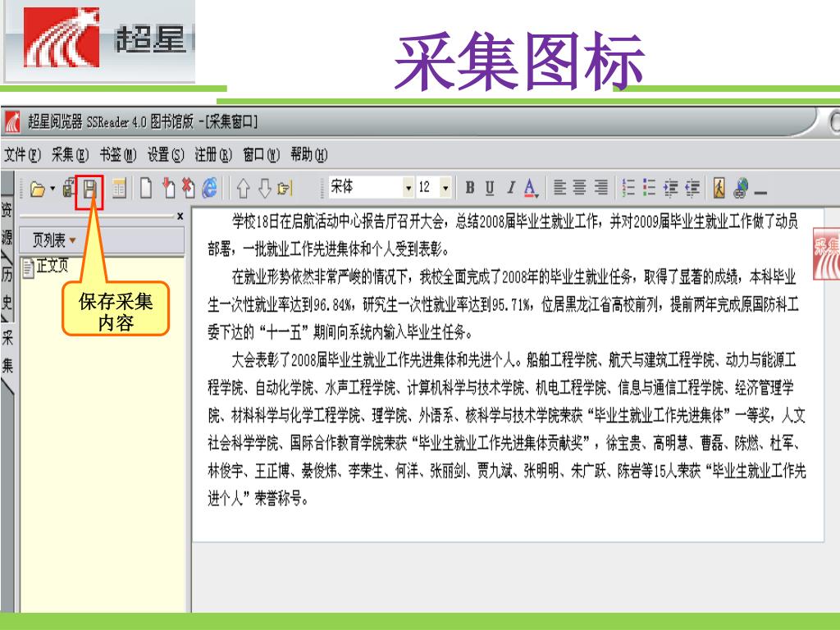The image size is (840, 630).
Task: Click the SSReader title bar app icon
Action: tap(11, 122)
